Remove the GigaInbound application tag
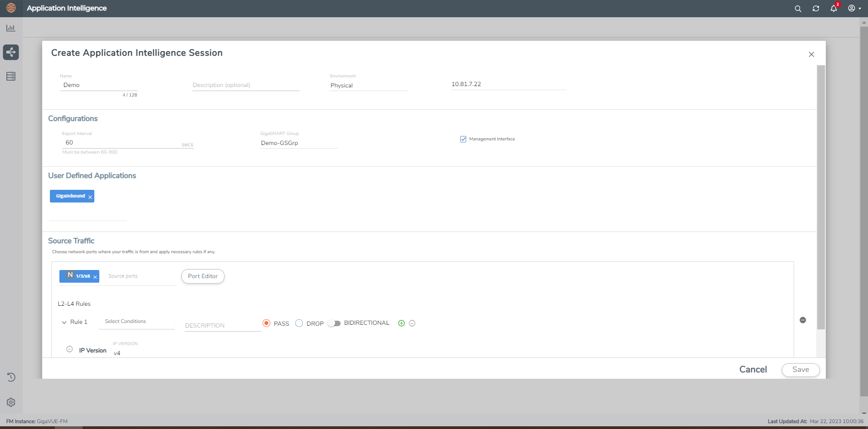 click(90, 197)
